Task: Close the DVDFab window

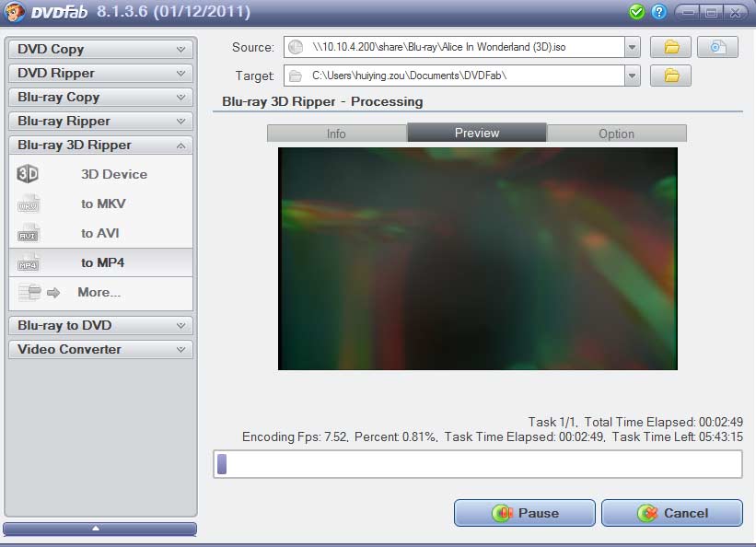Action: (x=735, y=13)
